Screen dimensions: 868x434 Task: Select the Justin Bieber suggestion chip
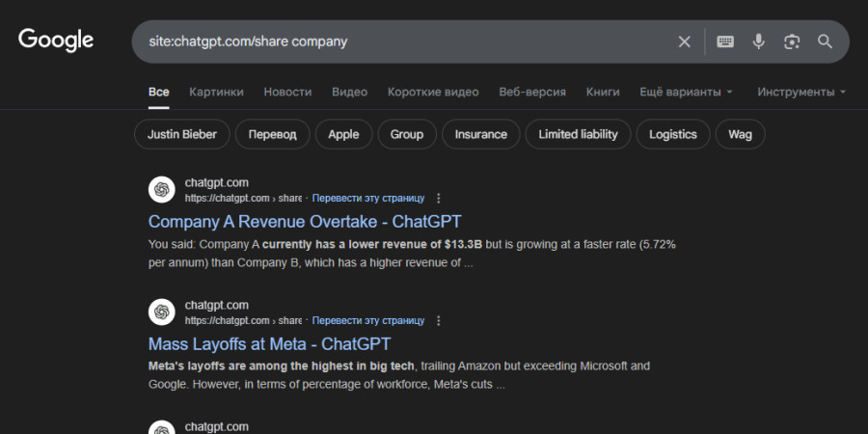(182, 134)
